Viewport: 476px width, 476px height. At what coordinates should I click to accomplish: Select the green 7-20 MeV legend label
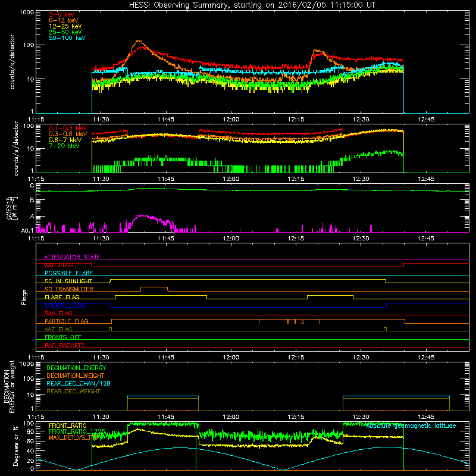pyautogui.click(x=64, y=146)
